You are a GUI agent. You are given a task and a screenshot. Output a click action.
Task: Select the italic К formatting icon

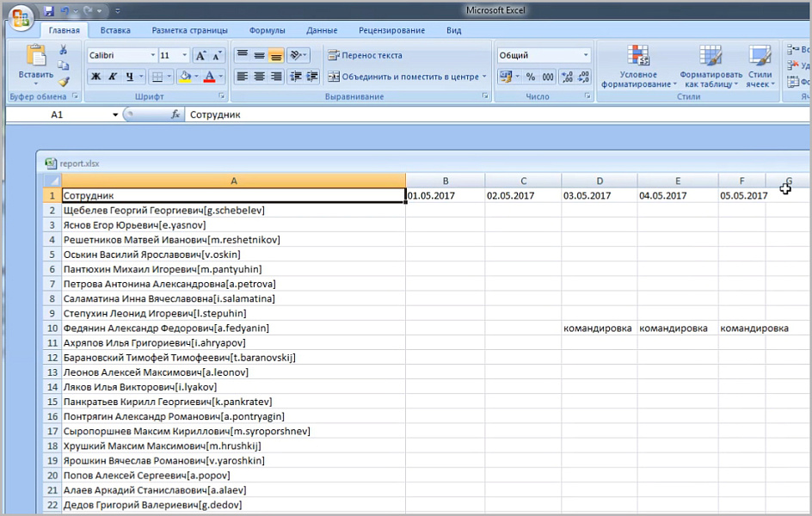click(113, 77)
